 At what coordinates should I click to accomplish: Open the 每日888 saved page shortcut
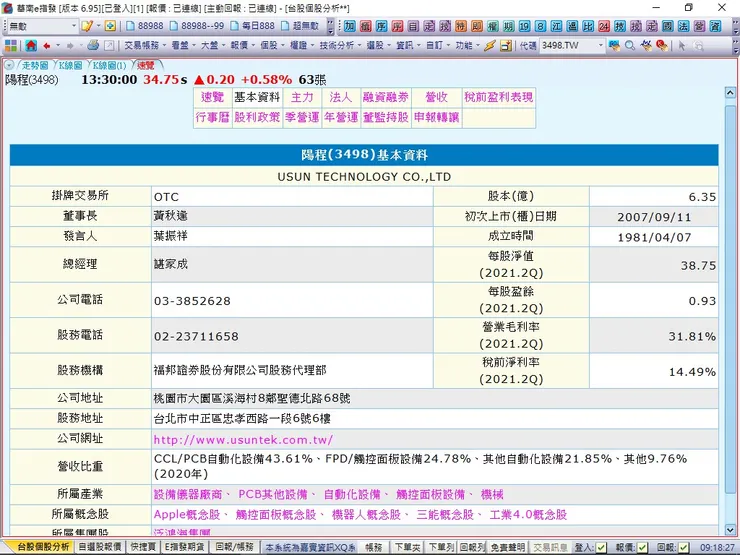click(x=253, y=26)
